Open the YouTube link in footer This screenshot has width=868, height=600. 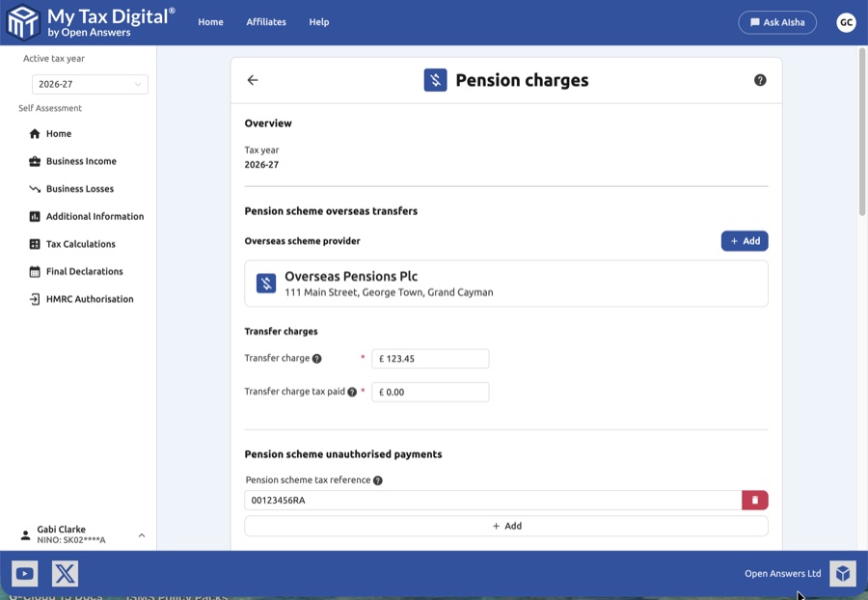coord(25,574)
